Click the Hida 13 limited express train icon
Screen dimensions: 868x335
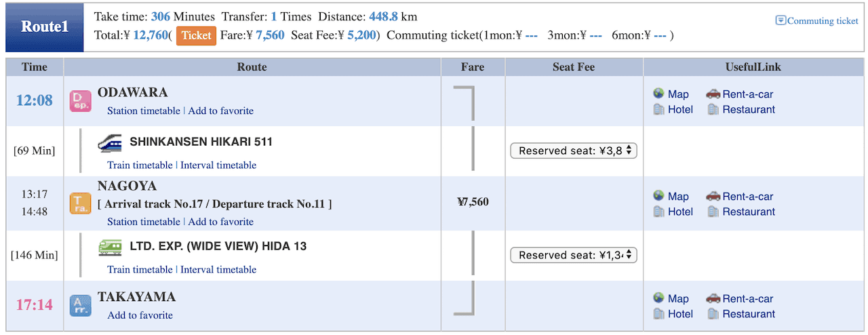pyautogui.click(x=110, y=247)
